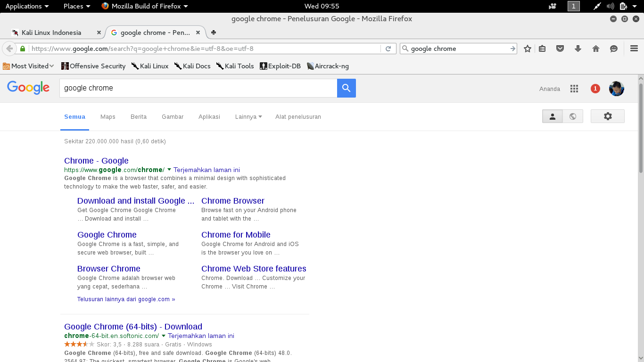Open the Pocket icon in toolbar

click(560, 49)
